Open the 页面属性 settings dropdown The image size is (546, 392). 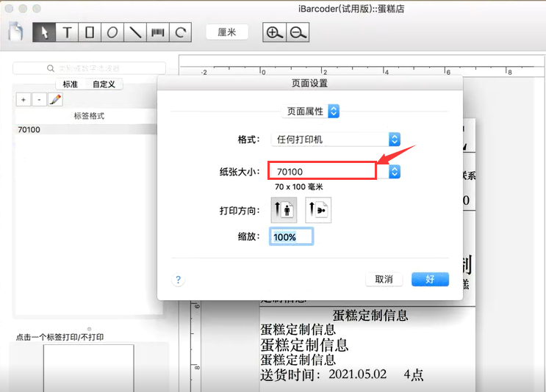310,112
